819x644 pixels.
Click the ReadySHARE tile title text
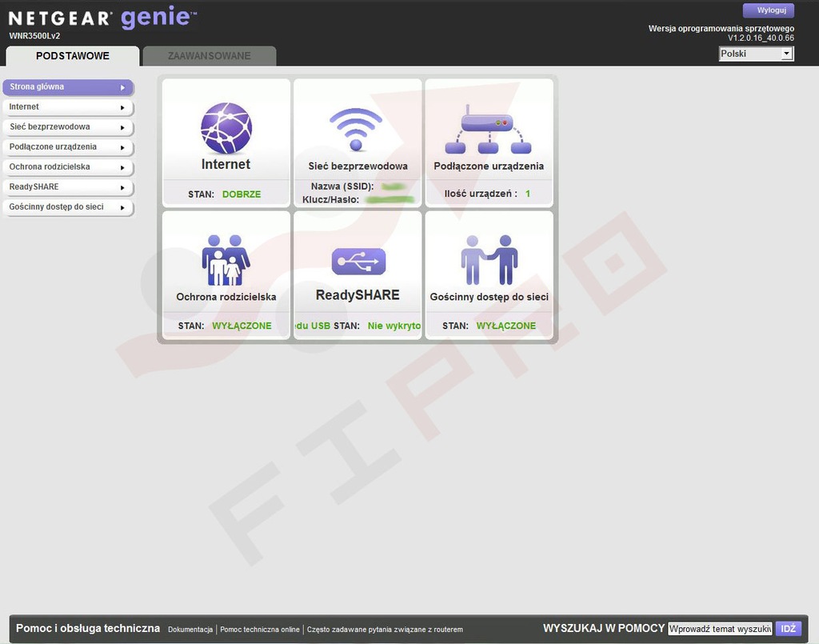click(358, 295)
